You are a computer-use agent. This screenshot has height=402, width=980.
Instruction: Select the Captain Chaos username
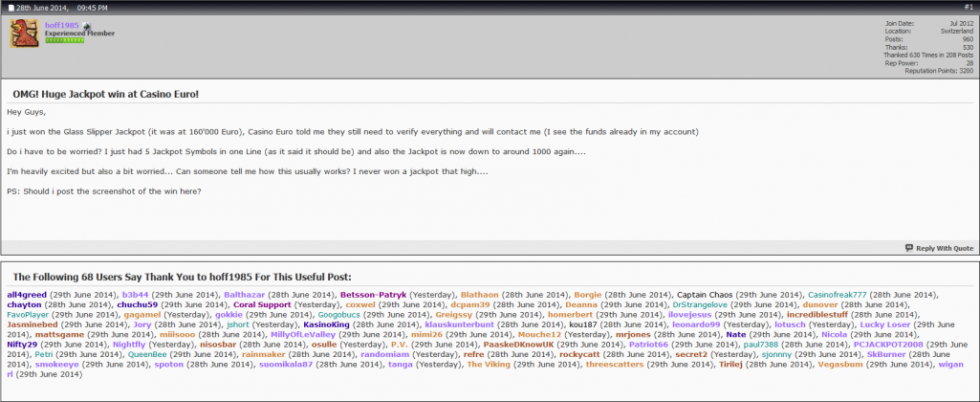[705, 294]
